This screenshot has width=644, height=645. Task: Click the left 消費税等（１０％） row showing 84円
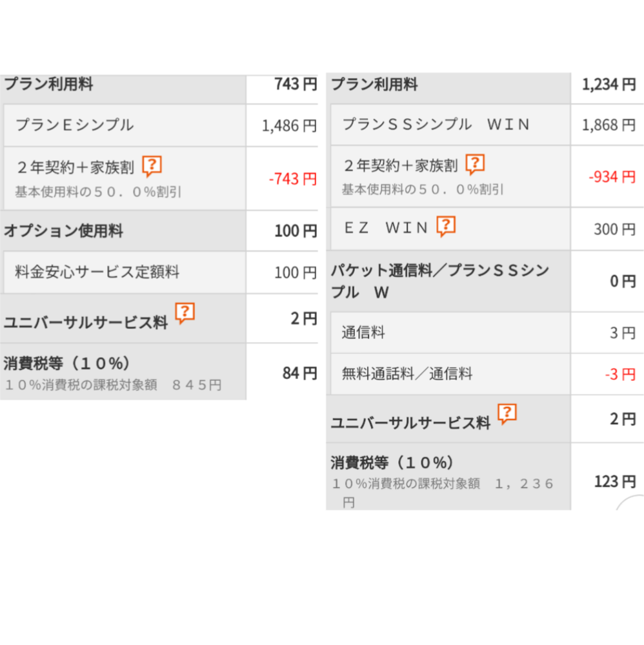tap(159, 372)
